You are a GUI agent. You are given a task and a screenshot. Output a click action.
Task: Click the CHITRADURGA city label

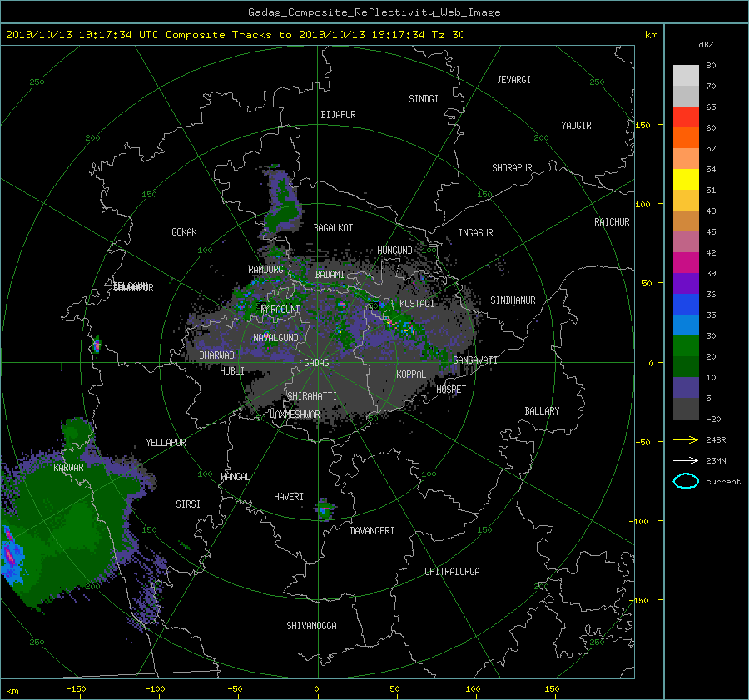452,572
